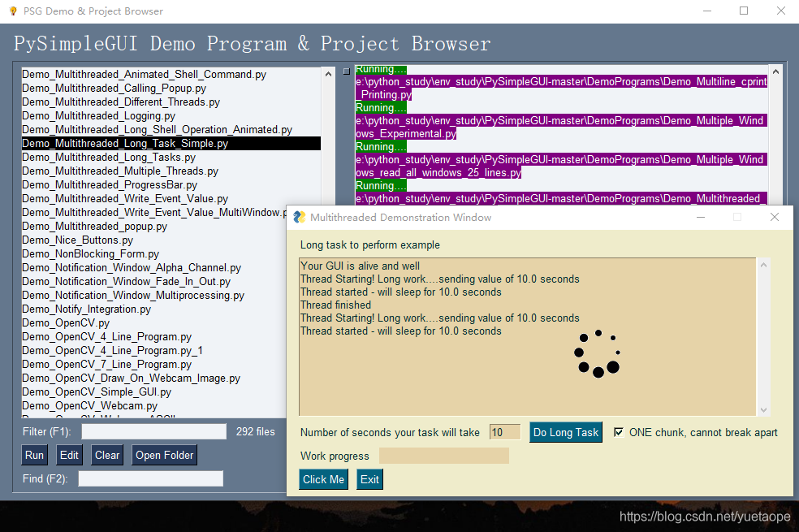
Task: Click the small square handle beside output pane
Action: 347,71
